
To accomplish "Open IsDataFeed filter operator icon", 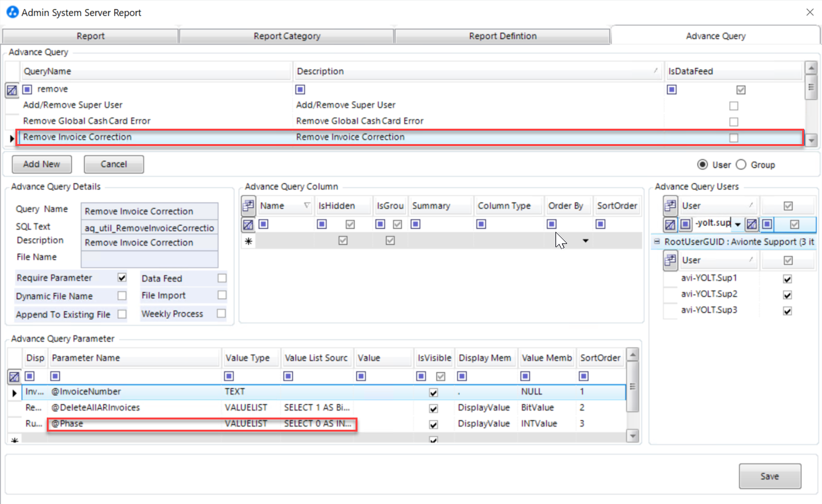I will coord(671,90).
